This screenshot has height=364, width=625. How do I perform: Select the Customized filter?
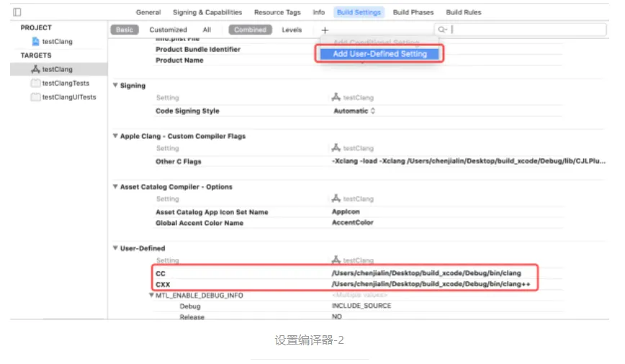pos(168,30)
